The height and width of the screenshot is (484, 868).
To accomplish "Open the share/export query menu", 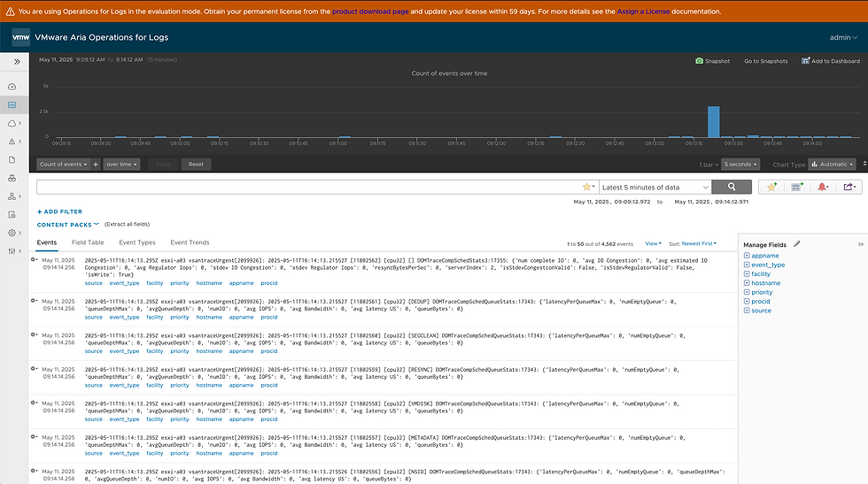I will (x=849, y=187).
